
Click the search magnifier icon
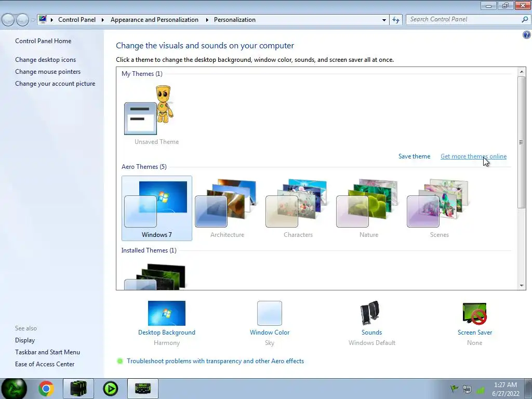point(525,20)
